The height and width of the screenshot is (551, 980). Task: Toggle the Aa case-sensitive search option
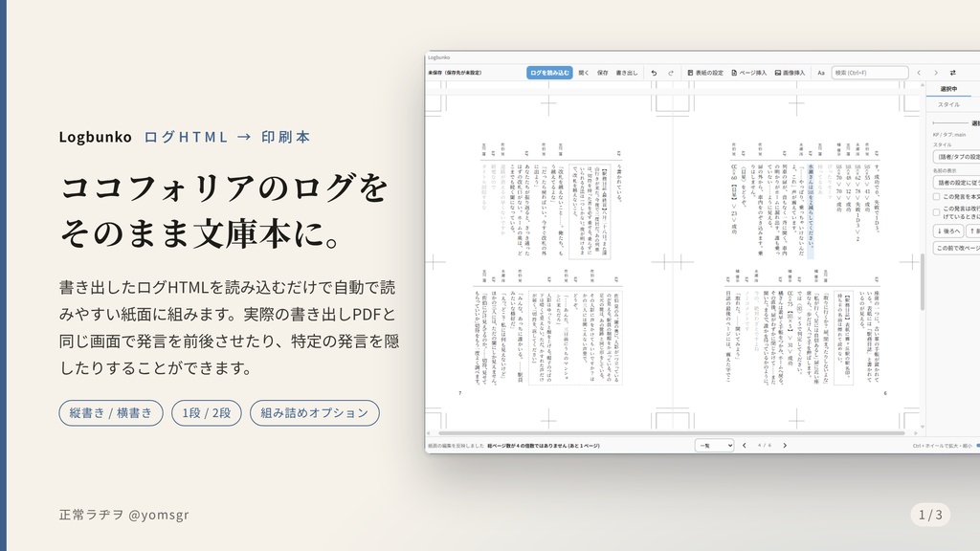(820, 73)
